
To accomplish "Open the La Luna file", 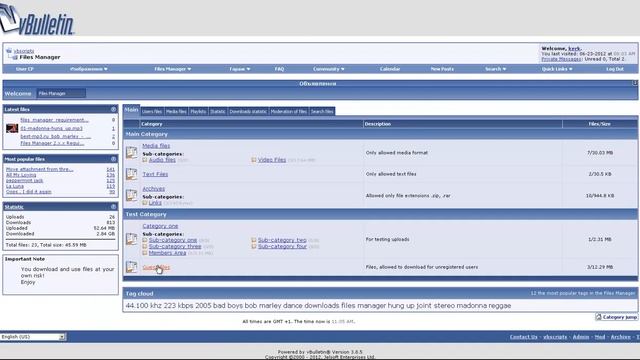I will (x=15, y=186).
